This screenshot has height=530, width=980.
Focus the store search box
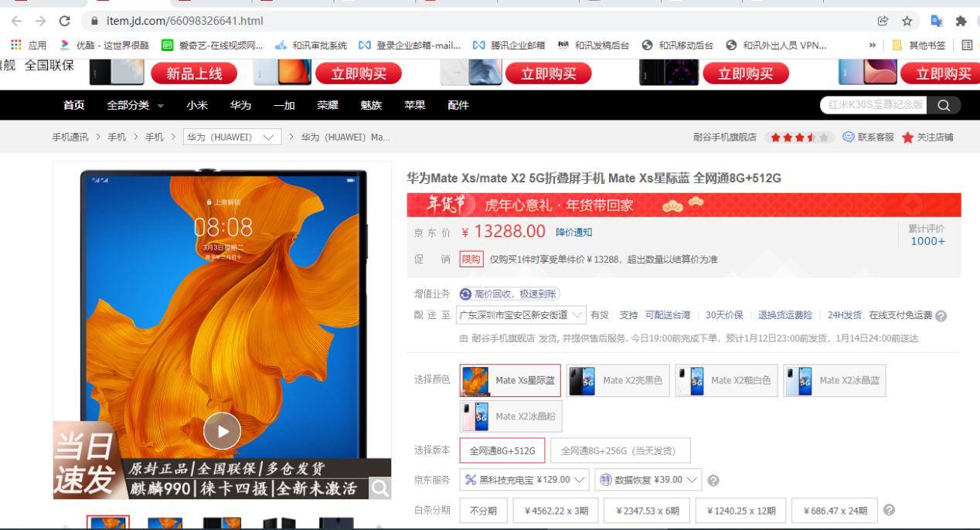873,105
